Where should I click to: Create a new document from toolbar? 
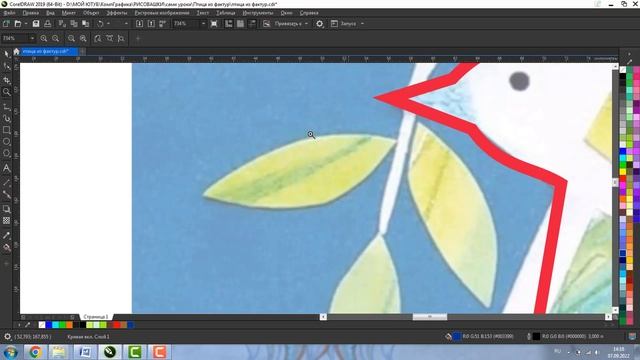tap(6, 24)
